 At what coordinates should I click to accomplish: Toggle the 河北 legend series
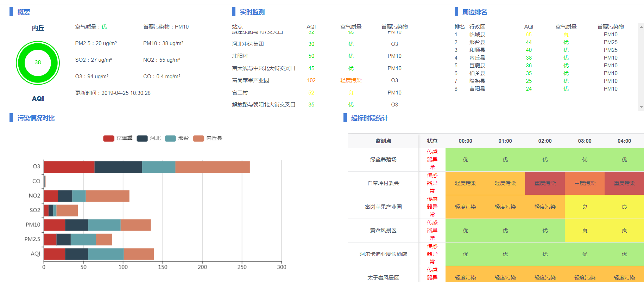(149, 138)
